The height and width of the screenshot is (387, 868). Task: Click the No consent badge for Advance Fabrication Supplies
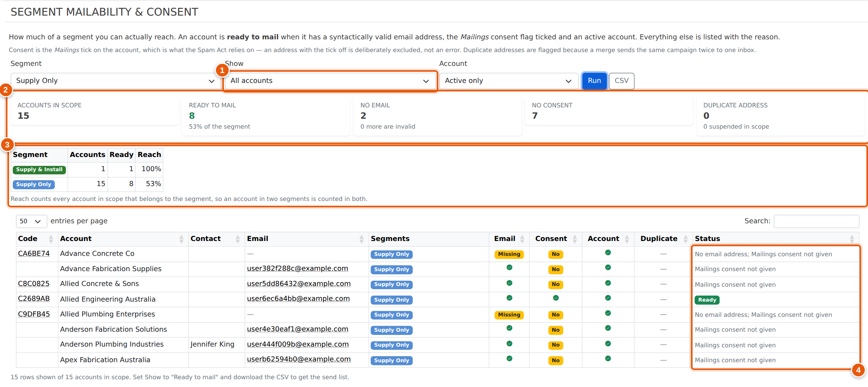coord(556,270)
